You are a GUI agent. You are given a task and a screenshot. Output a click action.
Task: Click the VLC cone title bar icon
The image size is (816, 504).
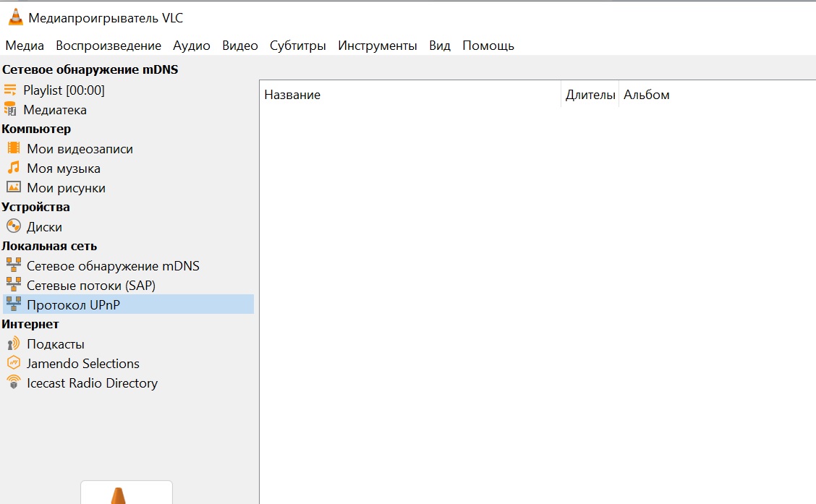pos(16,17)
